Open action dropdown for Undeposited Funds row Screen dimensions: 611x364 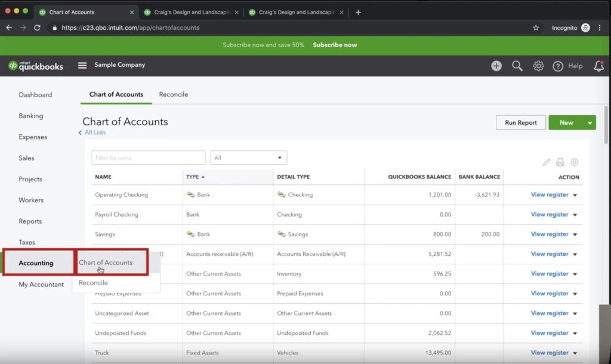pos(575,333)
